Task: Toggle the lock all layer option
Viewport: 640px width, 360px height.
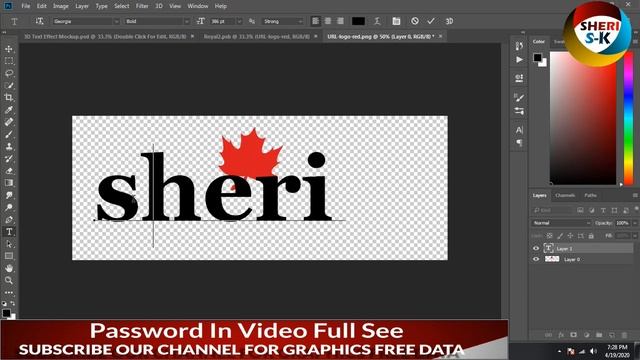Action: pyautogui.click(x=591, y=236)
